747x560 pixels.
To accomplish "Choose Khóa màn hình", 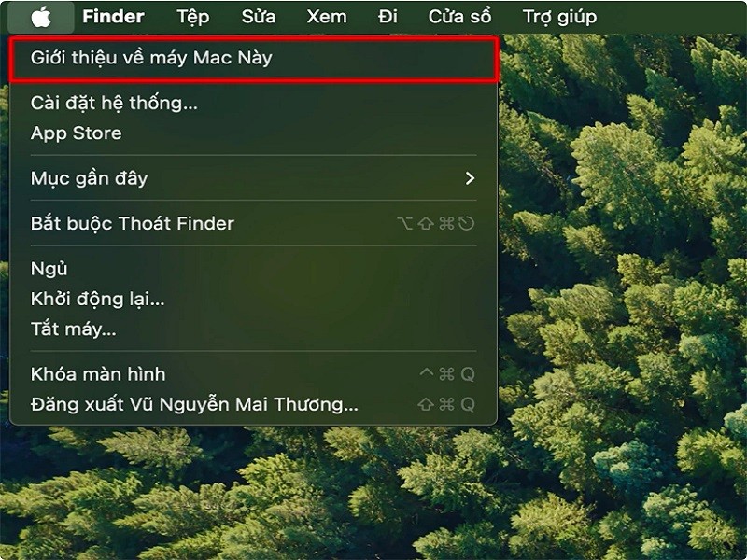I will click(x=253, y=374).
